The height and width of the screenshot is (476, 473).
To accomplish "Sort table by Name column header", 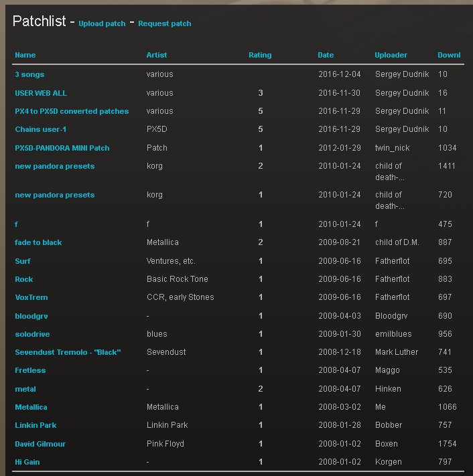I will pyautogui.click(x=25, y=55).
